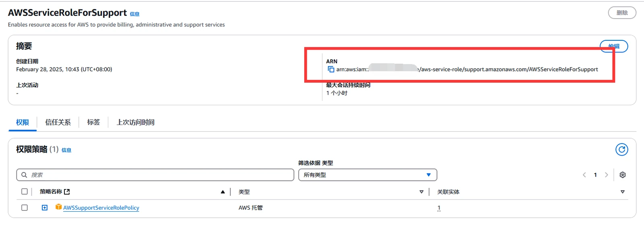Expand the AWSSupportServiceRolePolicy row details
644x229 pixels.
(45, 208)
